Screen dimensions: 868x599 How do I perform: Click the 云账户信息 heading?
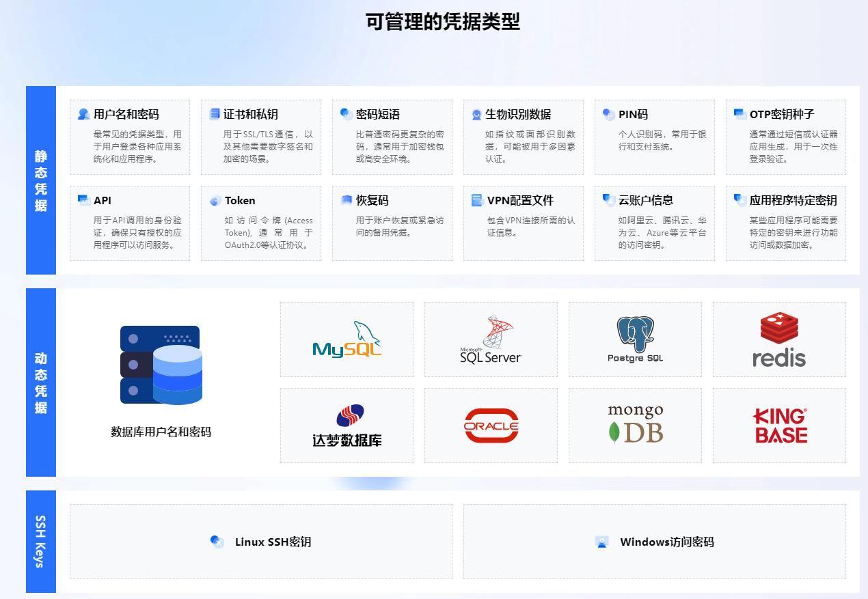(x=646, y=200)
